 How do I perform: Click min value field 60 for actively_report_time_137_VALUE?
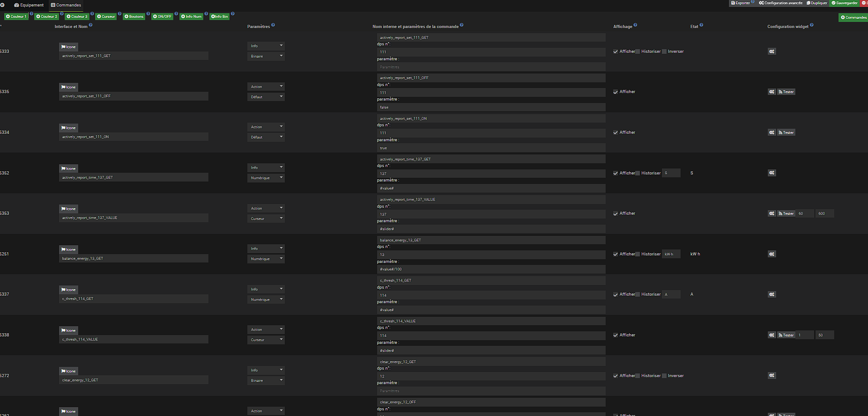(x=805, y=213)
